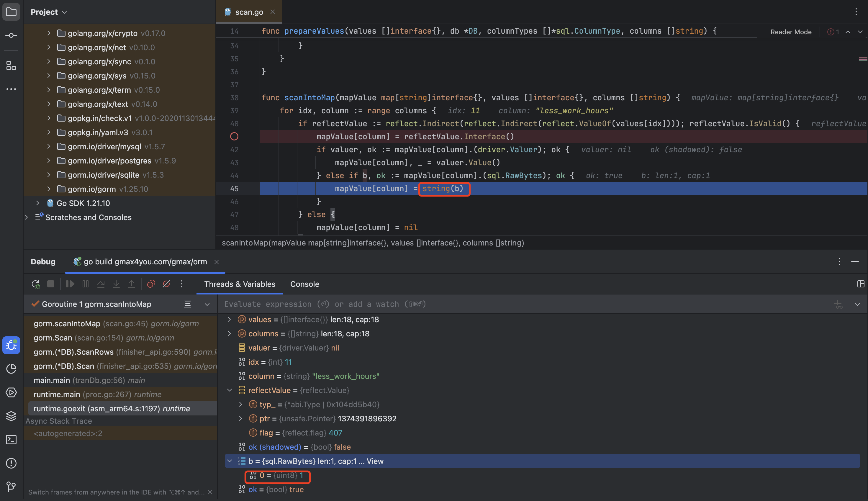Toggle the breakpoint circle on line 41

[234, 136]
